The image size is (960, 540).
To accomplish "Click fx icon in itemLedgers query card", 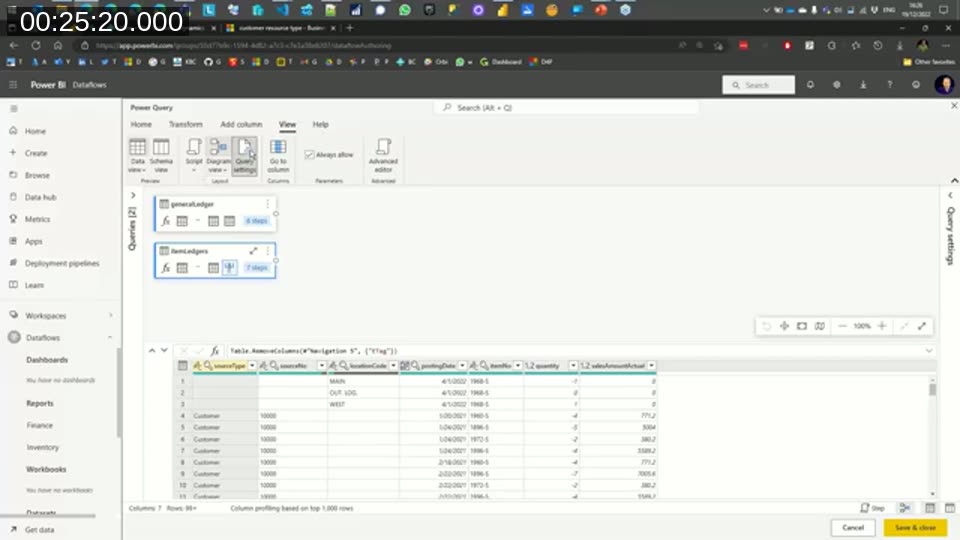I will pyautogui.click(x=166, y=268).
